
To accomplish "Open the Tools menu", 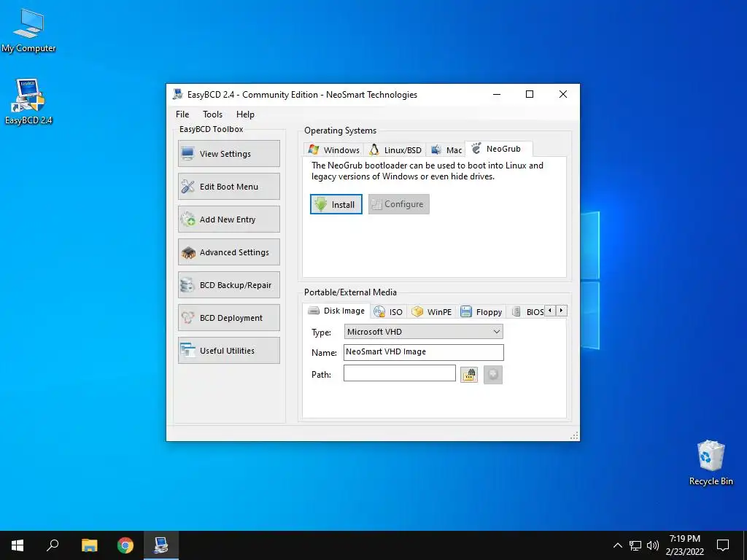I will click(212, 114).
